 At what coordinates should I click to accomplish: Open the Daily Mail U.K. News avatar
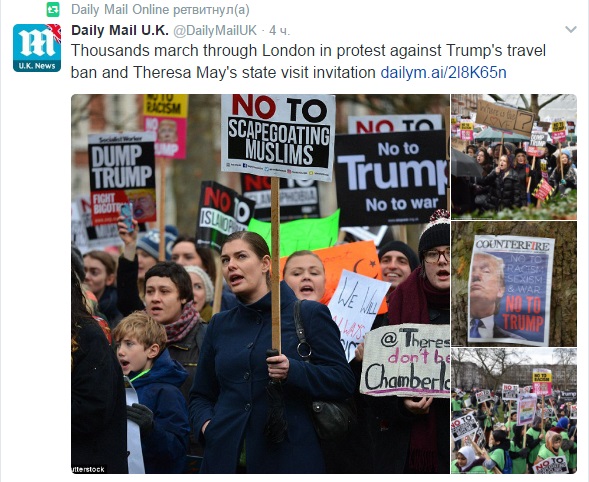pos(37,48)
